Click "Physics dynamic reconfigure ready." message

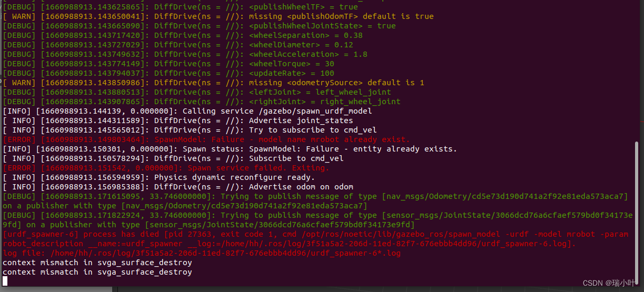[x=234, y=177]
